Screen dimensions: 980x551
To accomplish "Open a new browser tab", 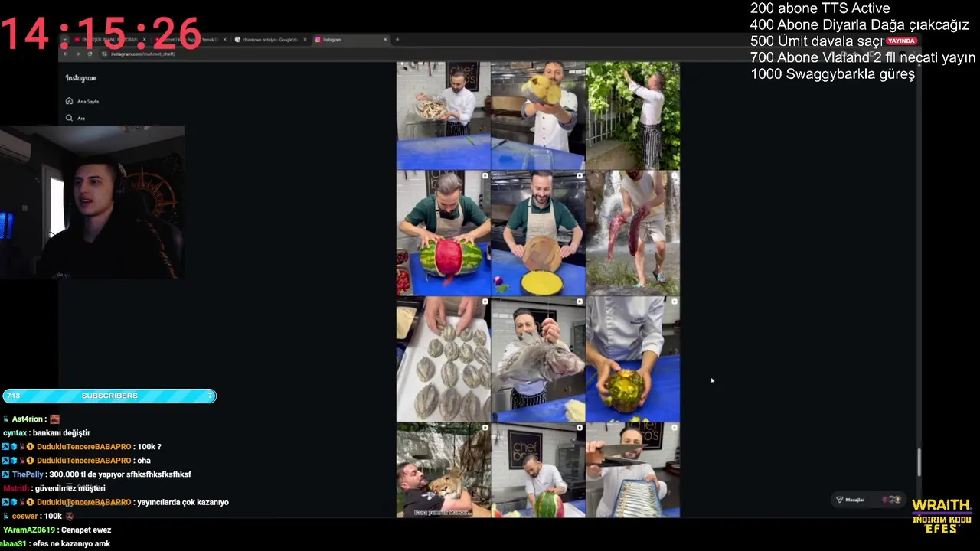I will tap(397, 39).
